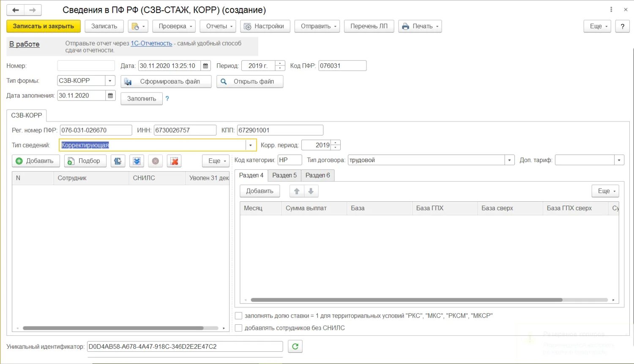Click Перечень ЛП button
Image resolution: width=634 pixels, height=364 pixels.
tap(369, 26)
